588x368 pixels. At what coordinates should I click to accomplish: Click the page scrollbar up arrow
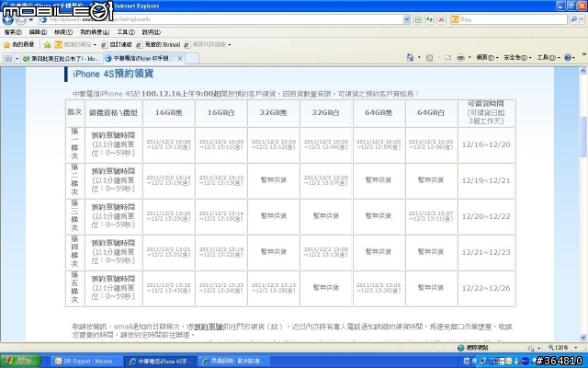[x=583, y=71]
